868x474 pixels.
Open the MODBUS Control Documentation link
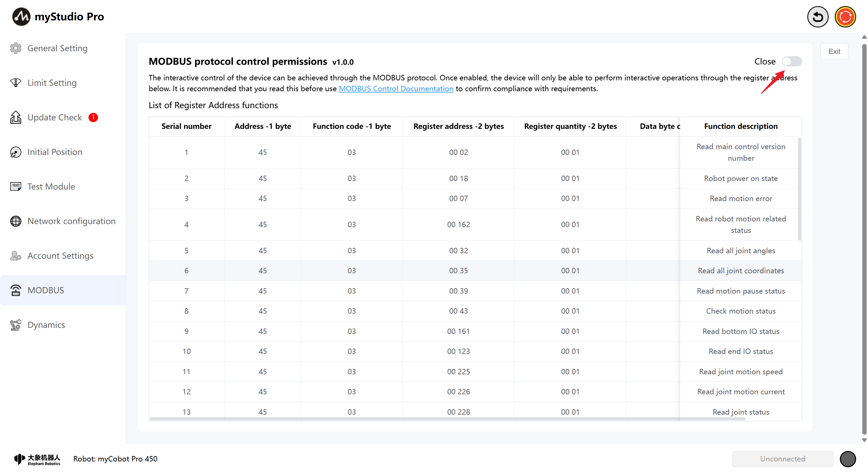click(x=396, y=88)
